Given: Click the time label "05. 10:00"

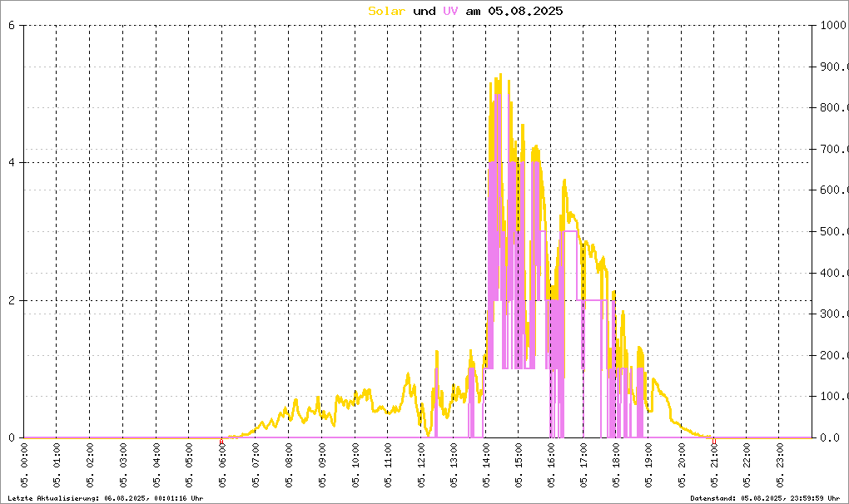Looking at the screenshot, I should tap(355, 466).
